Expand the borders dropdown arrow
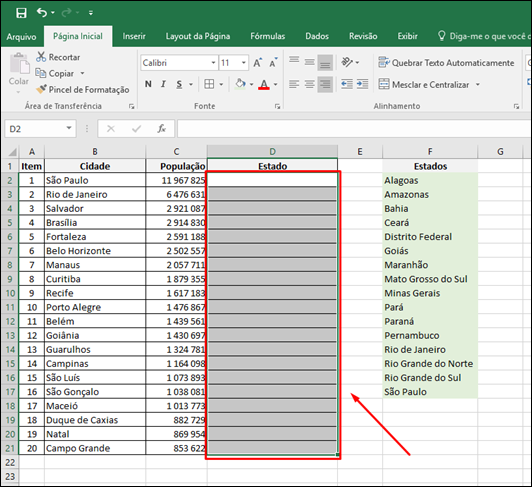Image resolution: width=532 pixels, height=487 pixels. pos(221,84)
